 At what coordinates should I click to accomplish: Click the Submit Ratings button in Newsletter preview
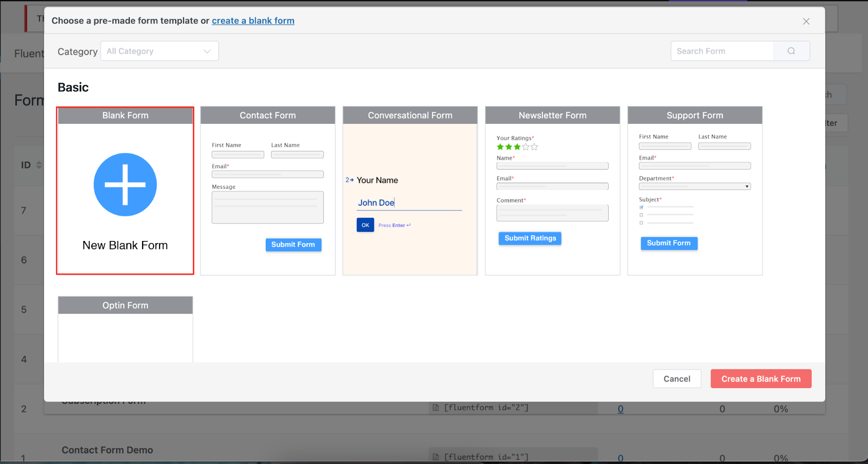(530, 238)
